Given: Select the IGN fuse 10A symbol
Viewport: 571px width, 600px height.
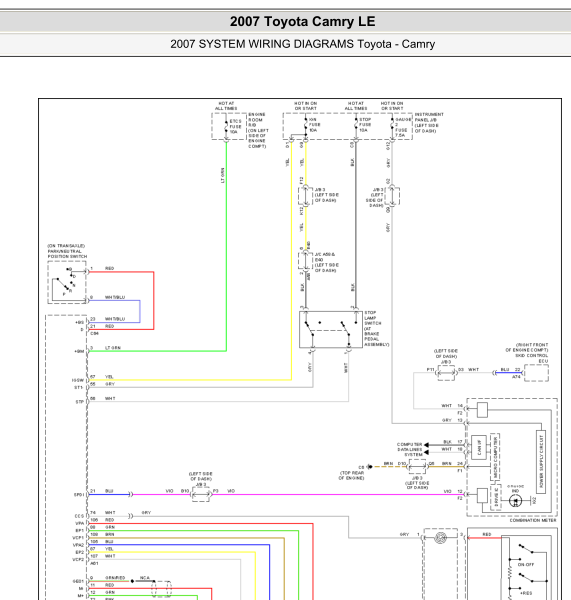Looking at the screenshot, I should coord(305,126).
